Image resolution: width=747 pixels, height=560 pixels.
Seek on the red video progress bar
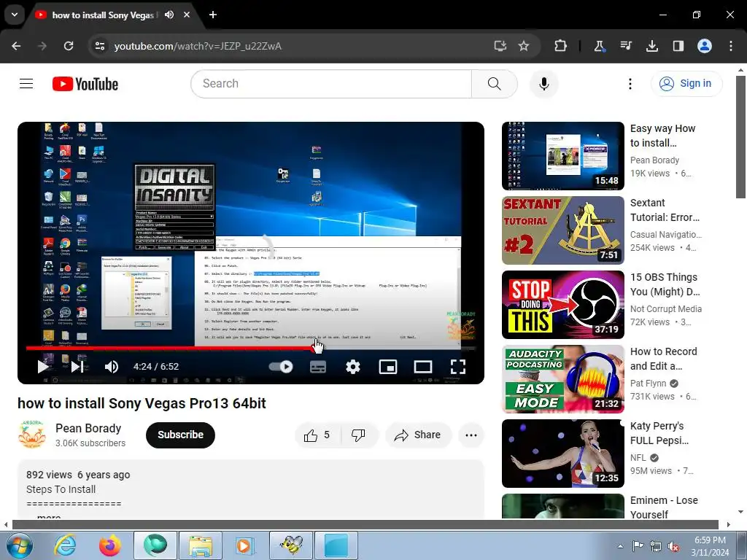[251, 348]
